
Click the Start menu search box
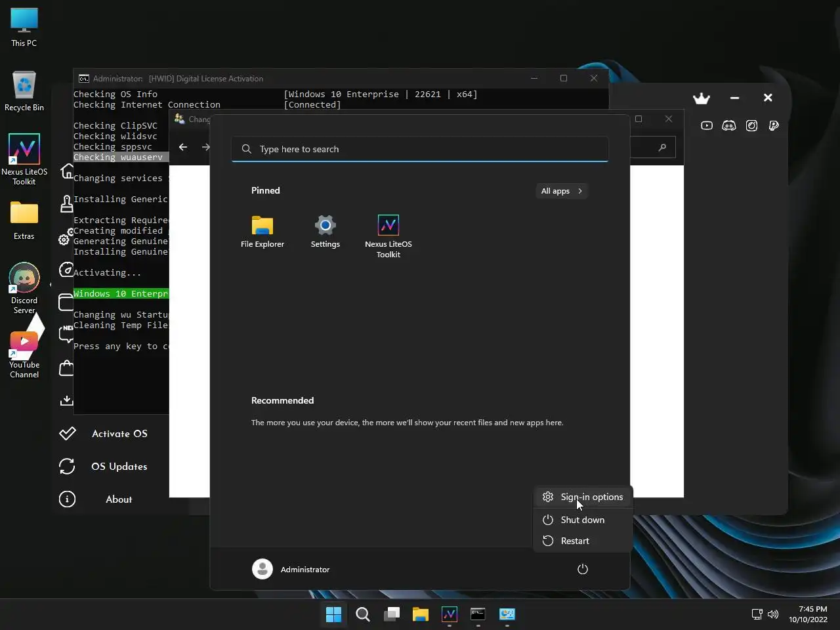[x=420, y=149]
